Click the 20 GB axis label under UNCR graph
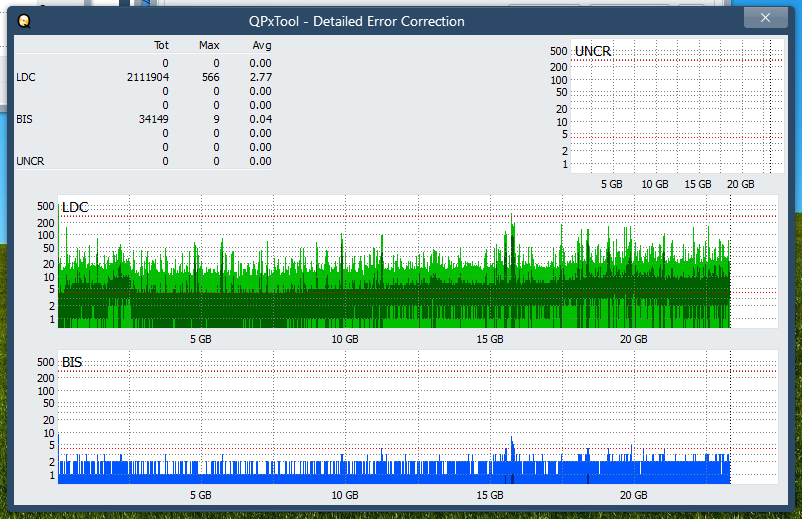Screen dimensions: 802x519 point(740,185)
